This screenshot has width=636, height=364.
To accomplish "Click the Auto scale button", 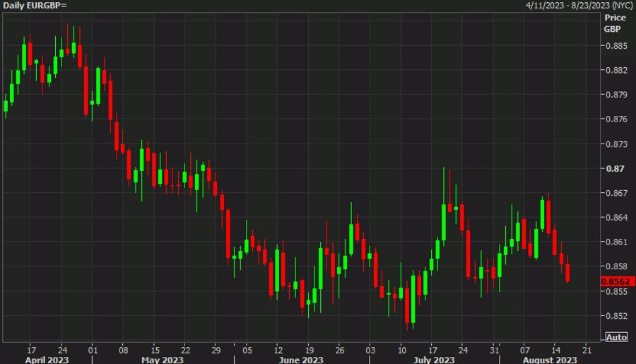I will click(x=616, y=337).
